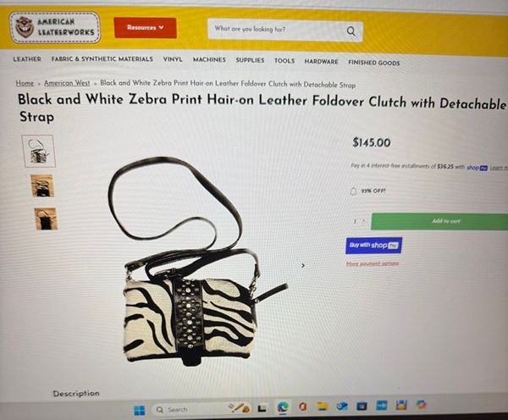Click the American Leatherworks logo
The width and height of the screenshot is (508, 420).
click(x=55, y=27)
